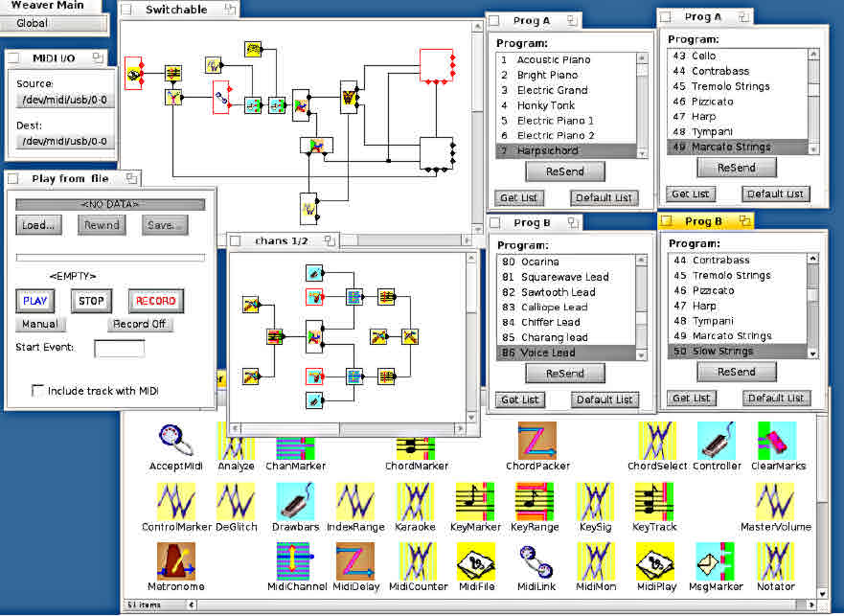The width and height of the screenshot is (844, 616).
Task: Select Sawtooth Lead in Prog B list
Action: click(x=566, y=292)
